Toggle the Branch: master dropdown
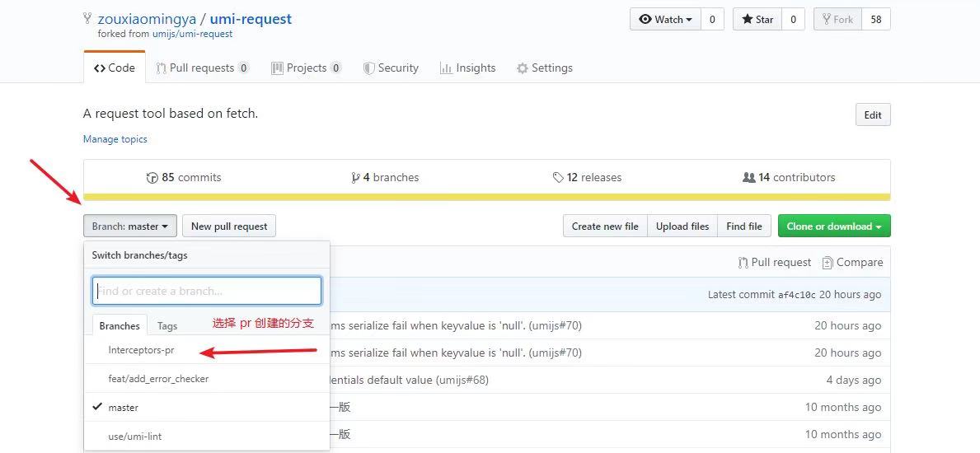980x453 pixels. (130, 226)
